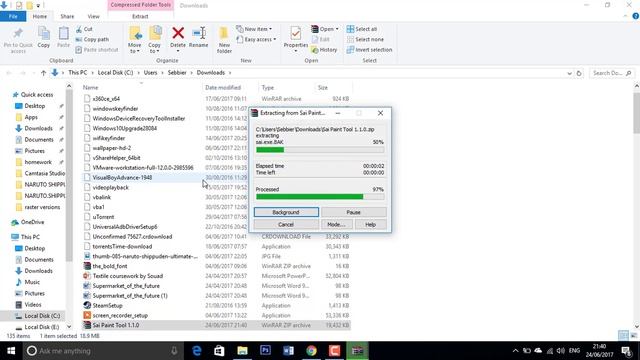Open Google Chrome from the taskbar
Image resolution: width=640 pixels, height=360 pixels.
[x=311, y=351]
